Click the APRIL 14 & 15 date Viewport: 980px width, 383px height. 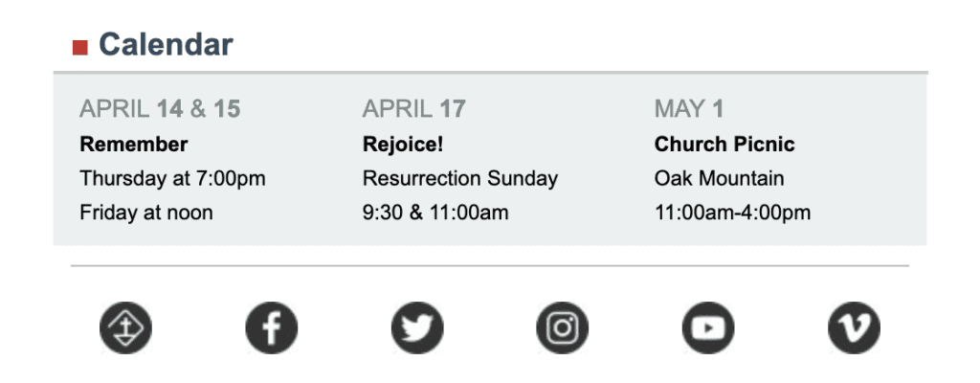[160, 109]
